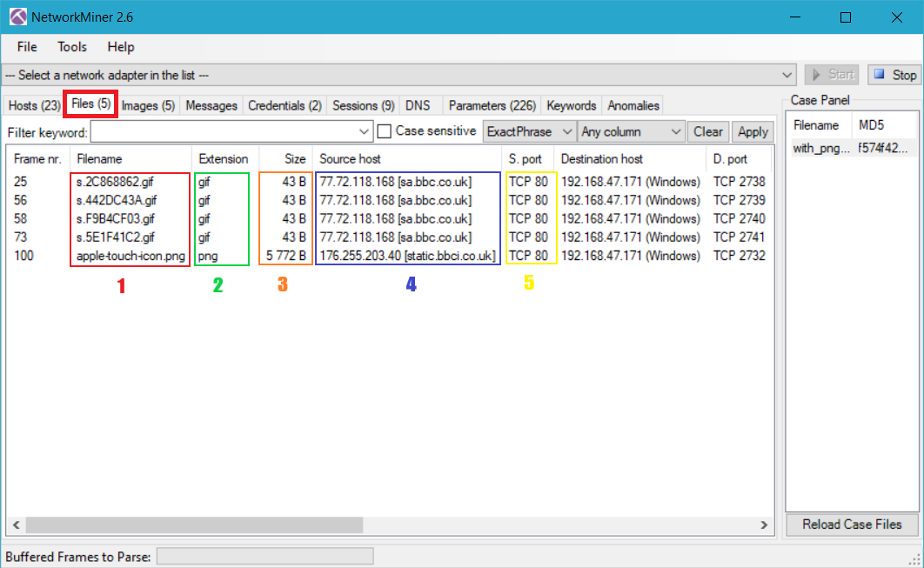Viewport: 924px width, 568px height.
Task: Open the Tools menu
Action: pos(72,47)
